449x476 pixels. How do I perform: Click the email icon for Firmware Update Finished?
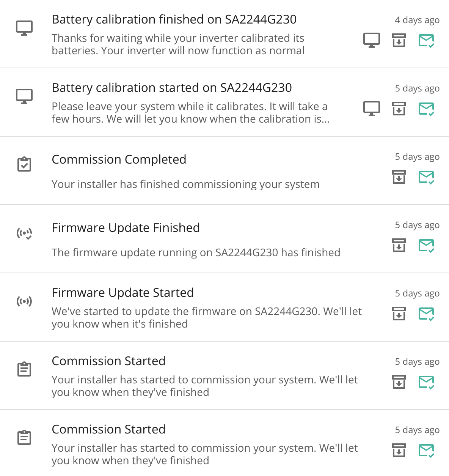426,246
